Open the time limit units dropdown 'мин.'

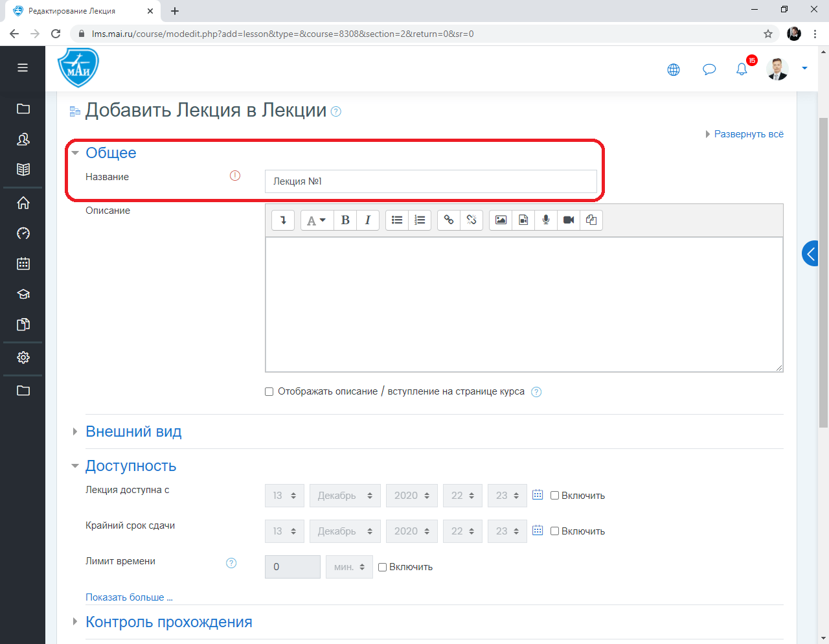pos(349,567)
